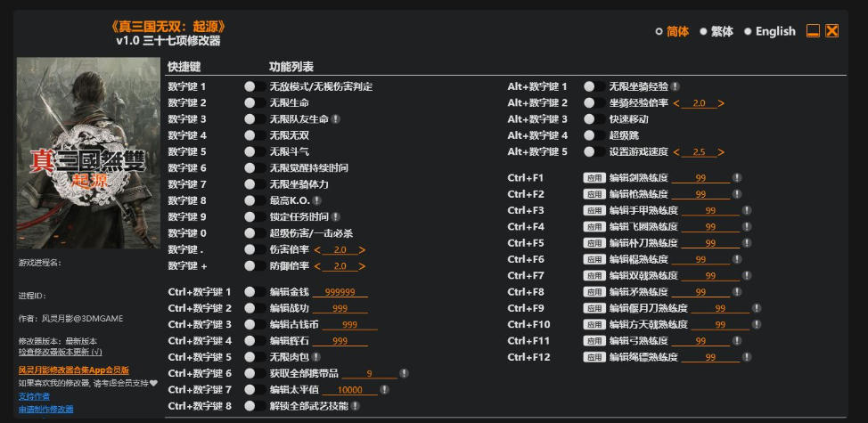Click the game cover art thumbnail

[88, 153]
